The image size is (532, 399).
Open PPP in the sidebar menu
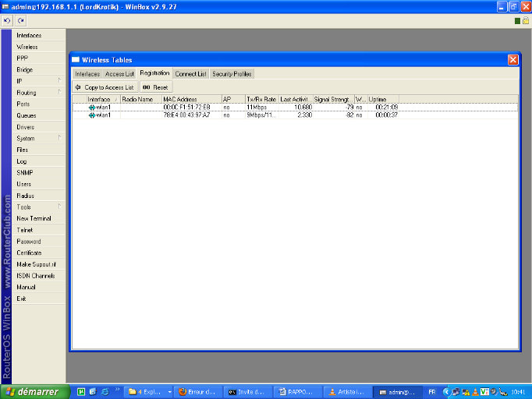[38, 58]
